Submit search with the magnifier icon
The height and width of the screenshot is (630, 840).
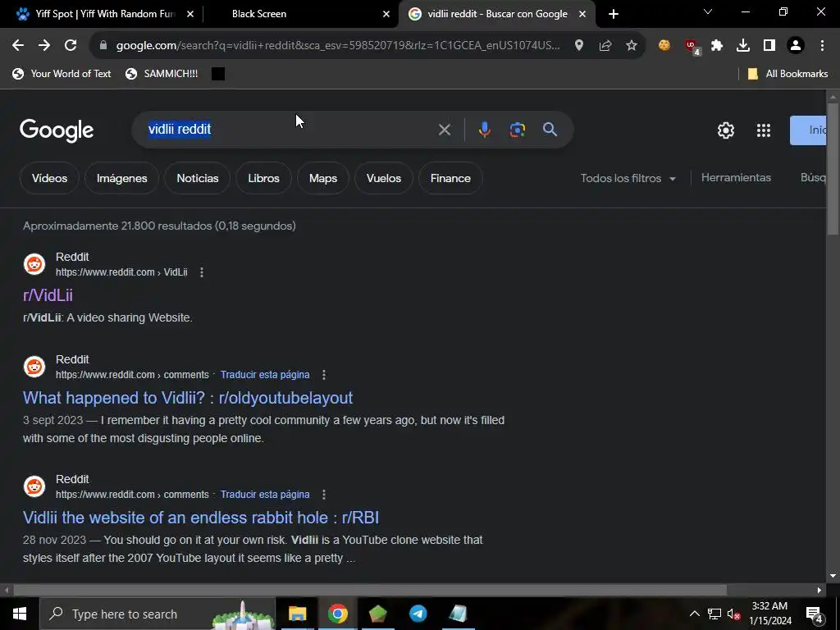click(x=550, y=130)
